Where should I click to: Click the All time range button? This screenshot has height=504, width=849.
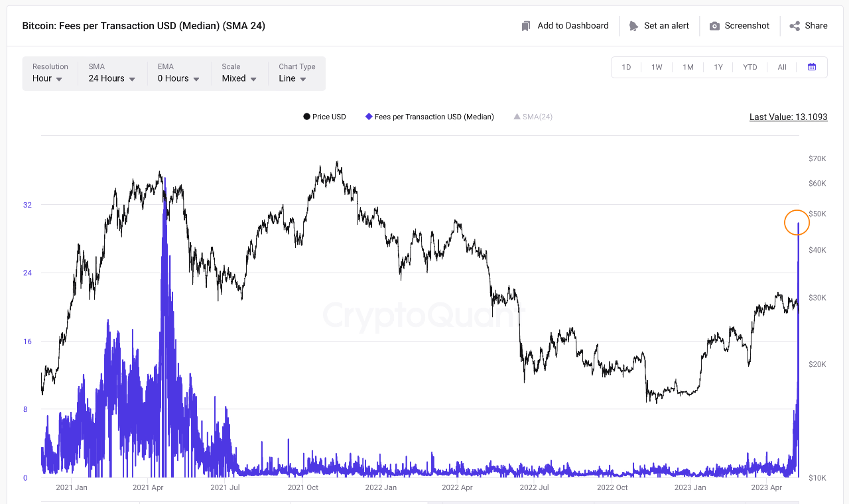click(782, 67)
